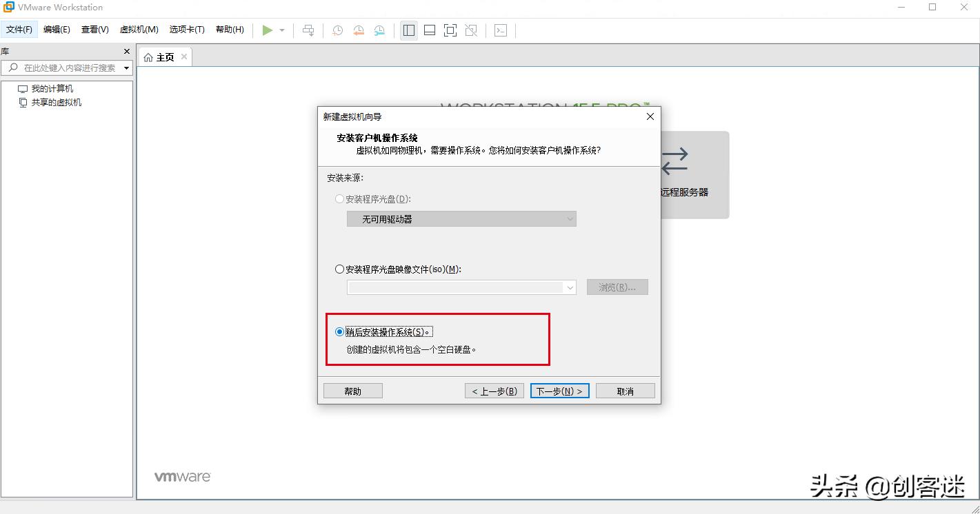
Task: Open the power options dropdown arrow
Action: coord(281,30)
